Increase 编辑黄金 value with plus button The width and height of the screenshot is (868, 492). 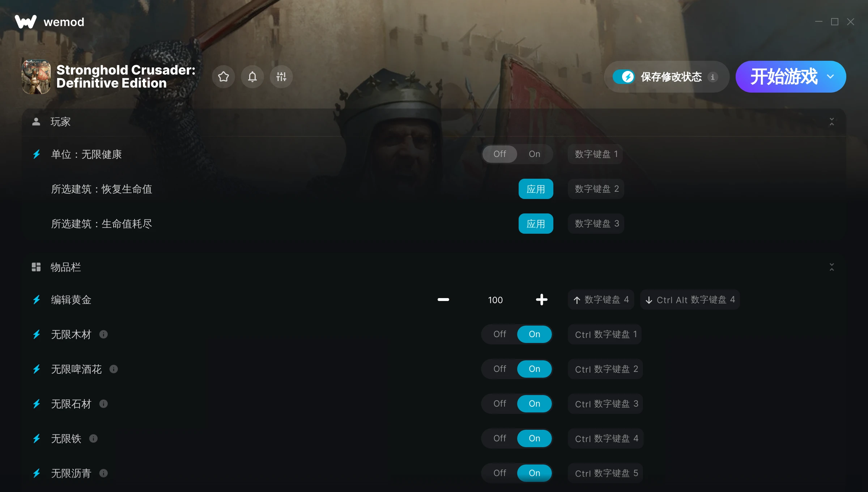coord(541,300)
